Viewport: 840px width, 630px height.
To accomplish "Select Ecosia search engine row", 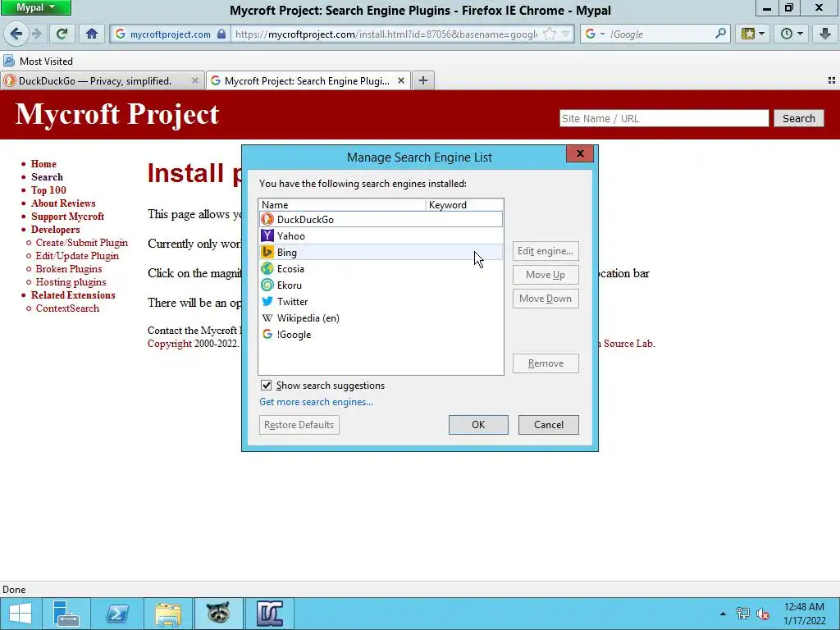I will click(x=381, y=269).
